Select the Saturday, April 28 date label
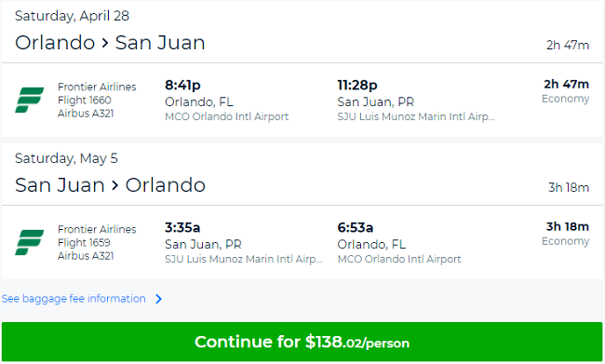605x364 pixels. (72, 16)
